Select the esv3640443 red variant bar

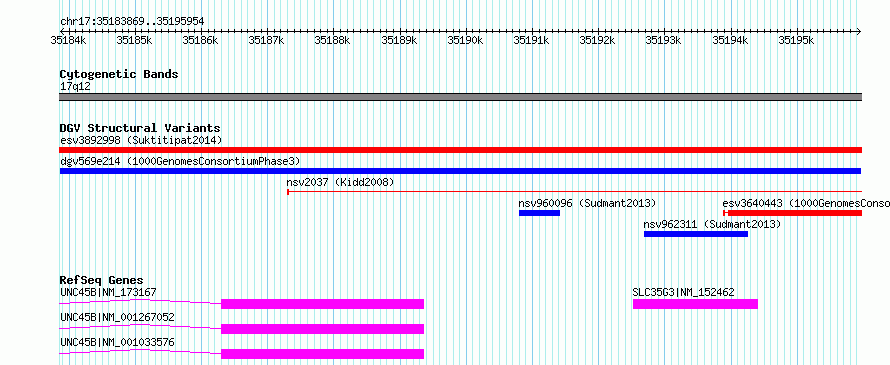pyautogui.click(x=792, y=213)
